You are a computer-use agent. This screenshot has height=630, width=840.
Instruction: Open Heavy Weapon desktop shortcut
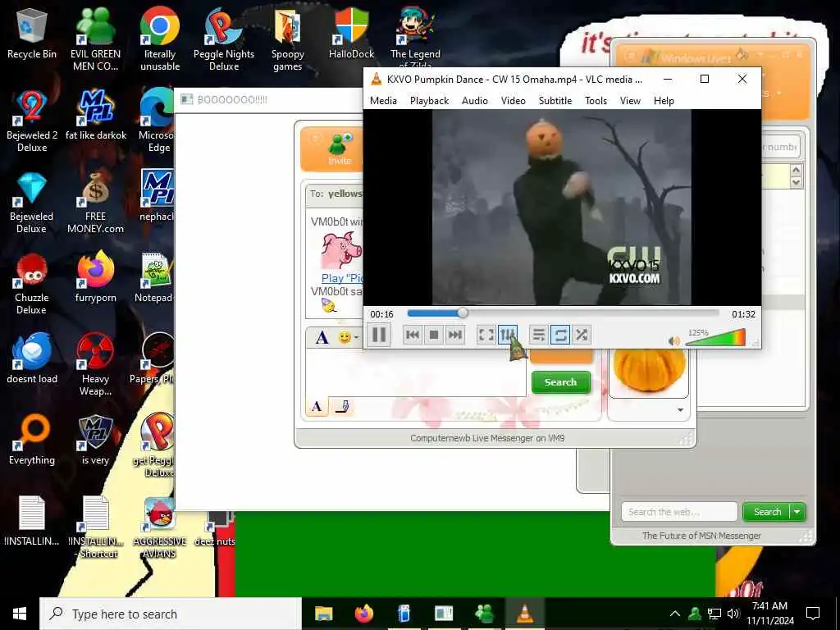pos(95,364)
